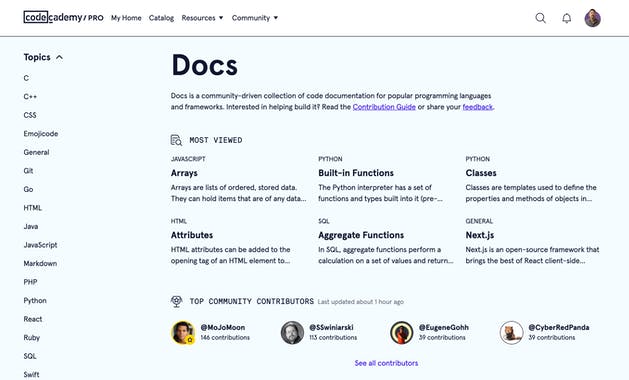This screenshot has height=380, width=629.
Task: Click the JAVASCRIPT label above Arrays
Action: click(x=188, y=159)
